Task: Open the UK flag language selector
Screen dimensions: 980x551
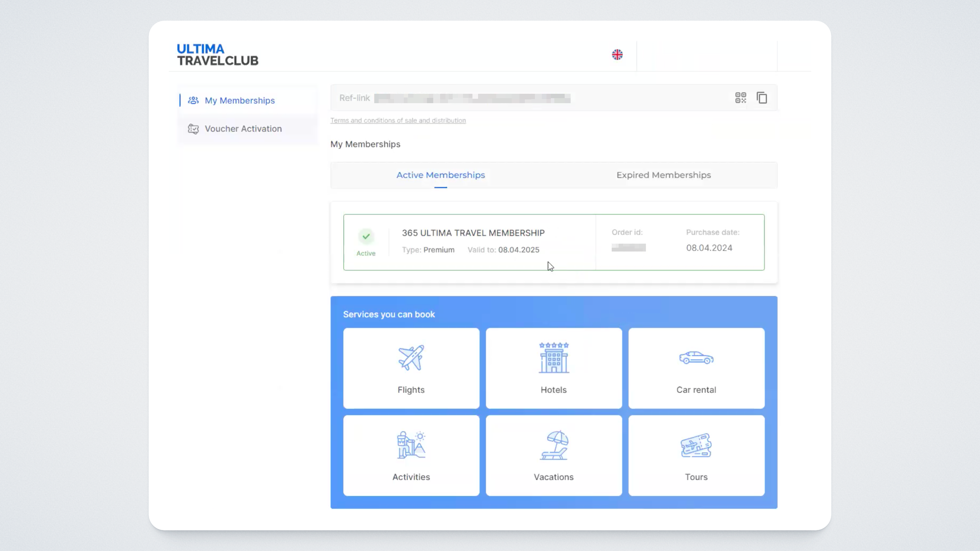Action: pos(617,55)
